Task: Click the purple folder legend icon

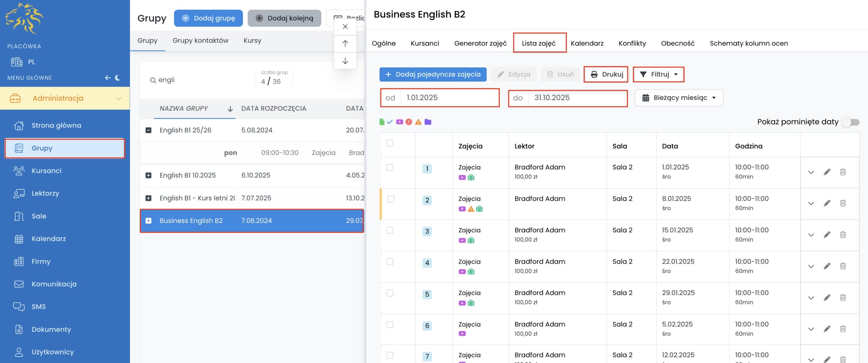Action: 428,122
